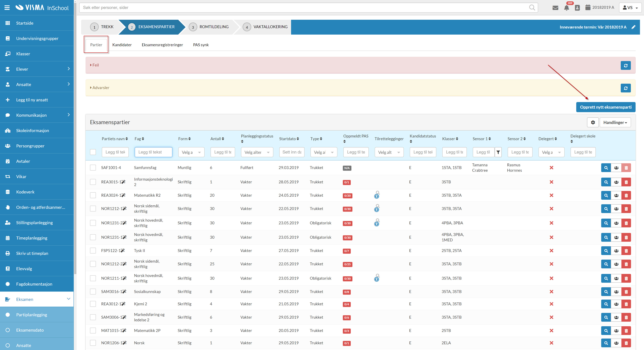Switch to the Eksamensregistreringer tab
The width and height of the screenshot is (644, 350).
(162, 45)
